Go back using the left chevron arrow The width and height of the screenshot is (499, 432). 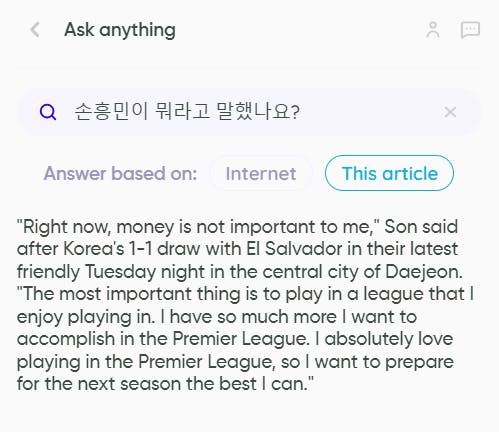pyautogui.click(x=35, y=30)
